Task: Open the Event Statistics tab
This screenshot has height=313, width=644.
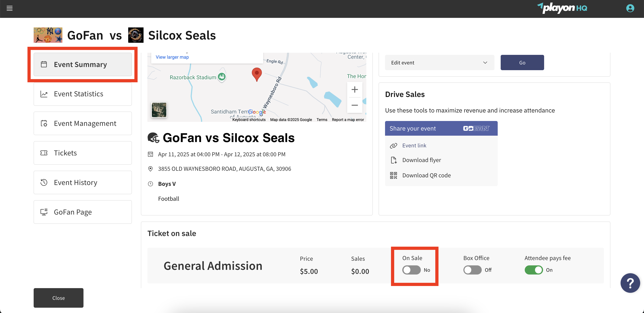Action: (x=82, y=94)
